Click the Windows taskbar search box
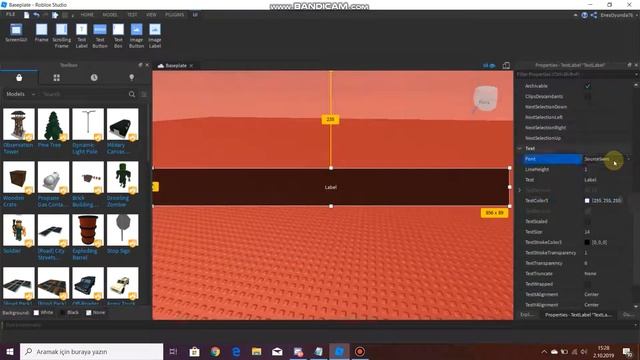 91,351
